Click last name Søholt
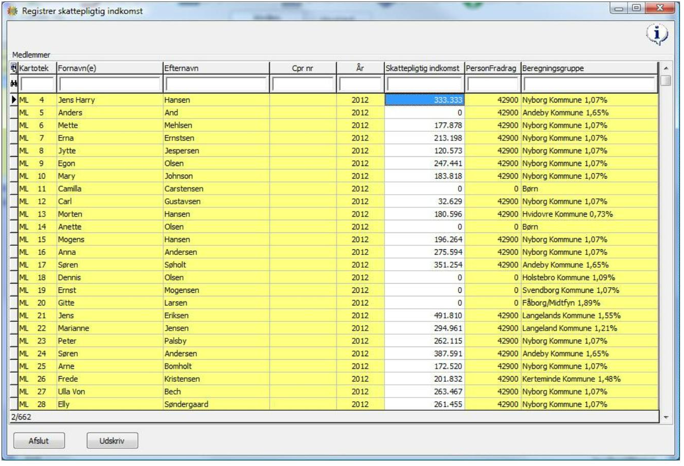The width and height of the screenshot is (684, 466). (175, 265)
